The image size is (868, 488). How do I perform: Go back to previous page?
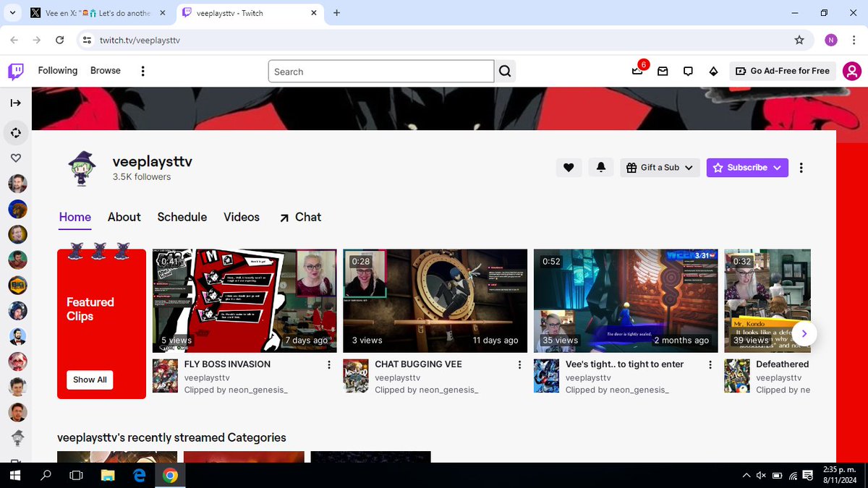point(16,40)
